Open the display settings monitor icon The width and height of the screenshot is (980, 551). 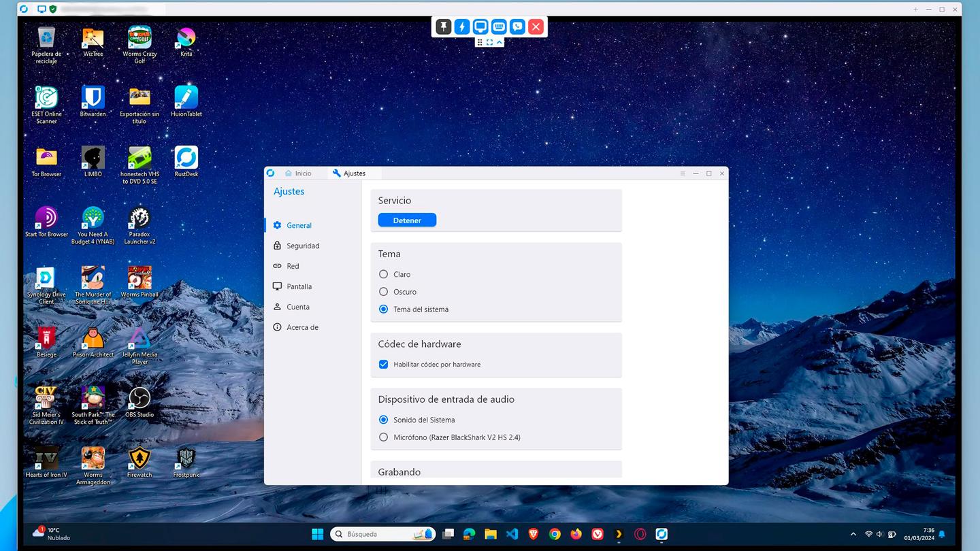(480, 27)
